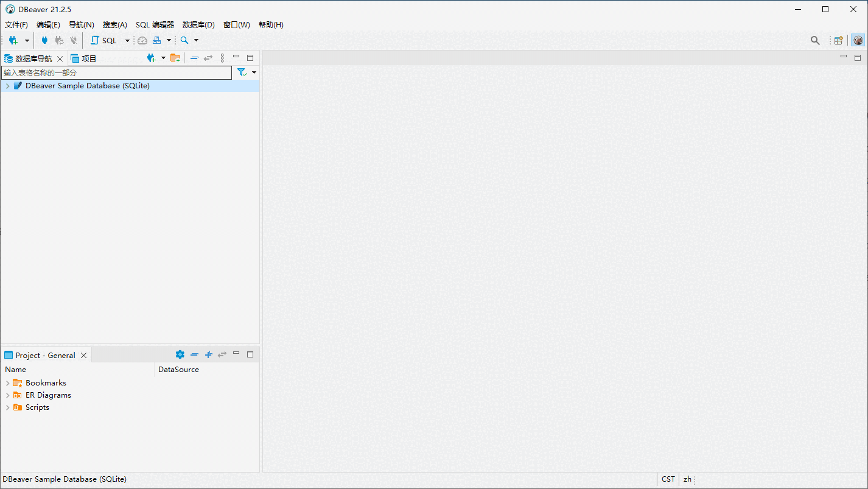Click the new folder icon in navigator panel
The width and height of the screenshot is (868, 489).
coord(175,58)
